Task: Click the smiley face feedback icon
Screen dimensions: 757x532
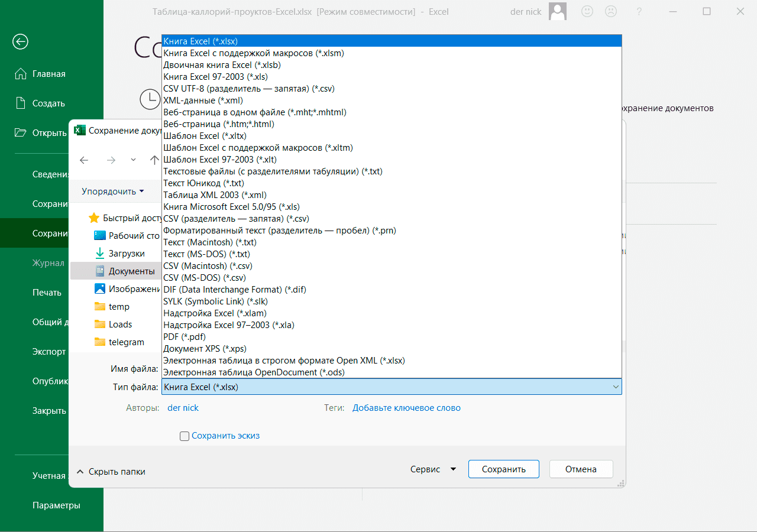Action: pyautogui.click(x=587, y=11)
